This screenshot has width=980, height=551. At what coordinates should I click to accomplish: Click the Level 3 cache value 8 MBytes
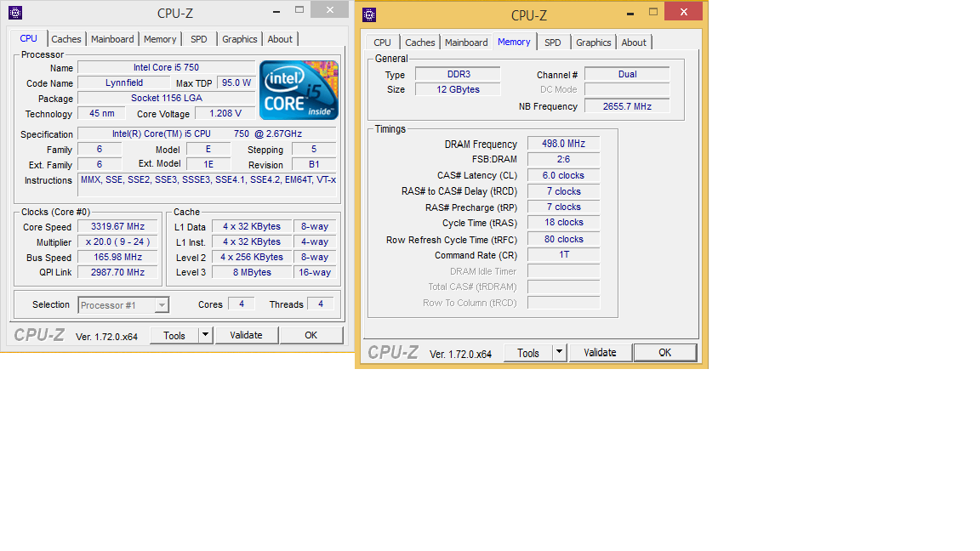pos(252,272)
